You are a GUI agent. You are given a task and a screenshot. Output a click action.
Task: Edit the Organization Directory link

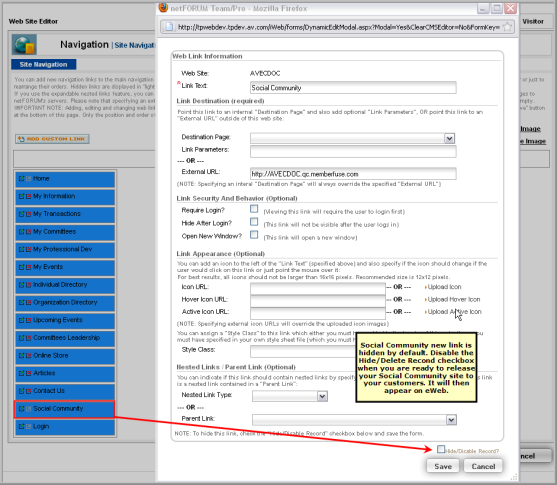point(21,302)
